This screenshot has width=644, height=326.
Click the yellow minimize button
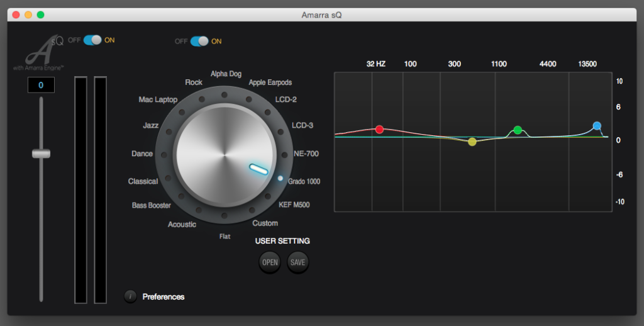point(28,15)
